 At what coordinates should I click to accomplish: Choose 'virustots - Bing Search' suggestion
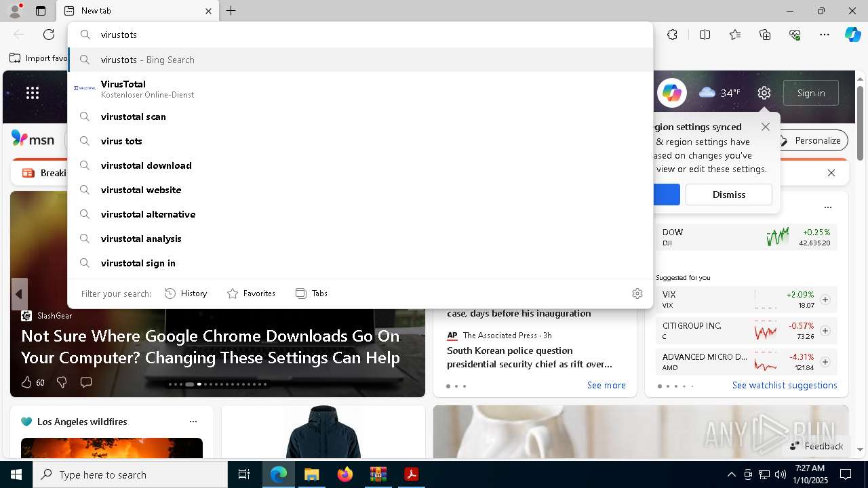pyautogui.click(x=361, y=60)
